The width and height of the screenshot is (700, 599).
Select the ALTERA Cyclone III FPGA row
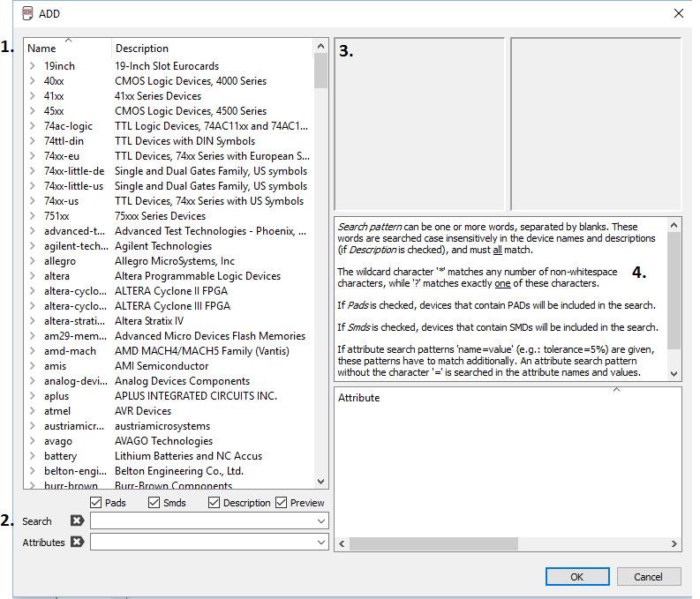coord(169,306)
